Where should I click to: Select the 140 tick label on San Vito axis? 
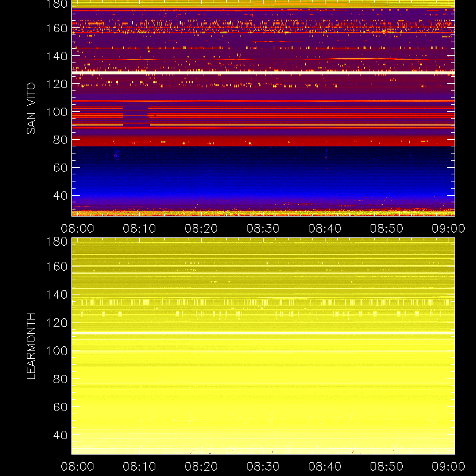tap(57, 56)
